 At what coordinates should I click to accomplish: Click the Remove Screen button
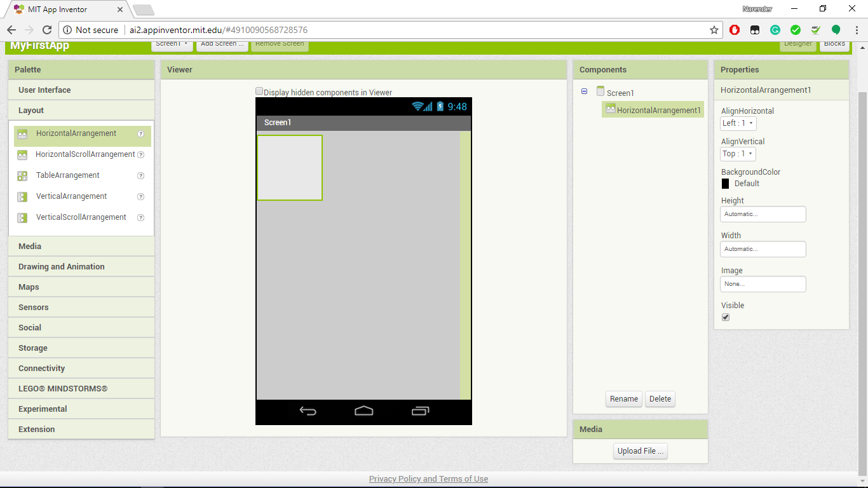(280, 44)
